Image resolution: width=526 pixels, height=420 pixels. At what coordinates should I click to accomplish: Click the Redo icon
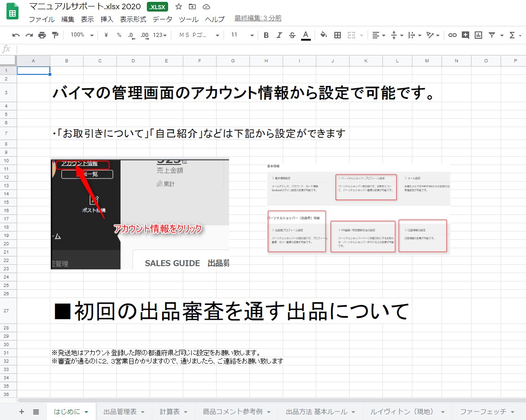(x=29, y=35)
